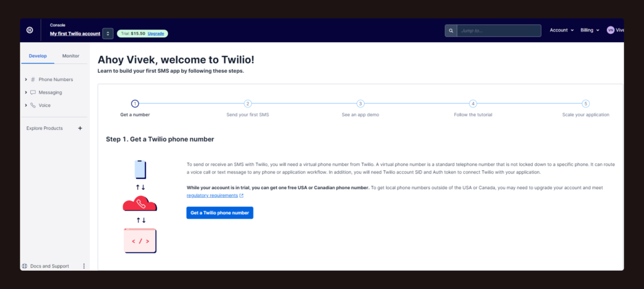Go to step 2 Send your first SMS

coord(248,104)
